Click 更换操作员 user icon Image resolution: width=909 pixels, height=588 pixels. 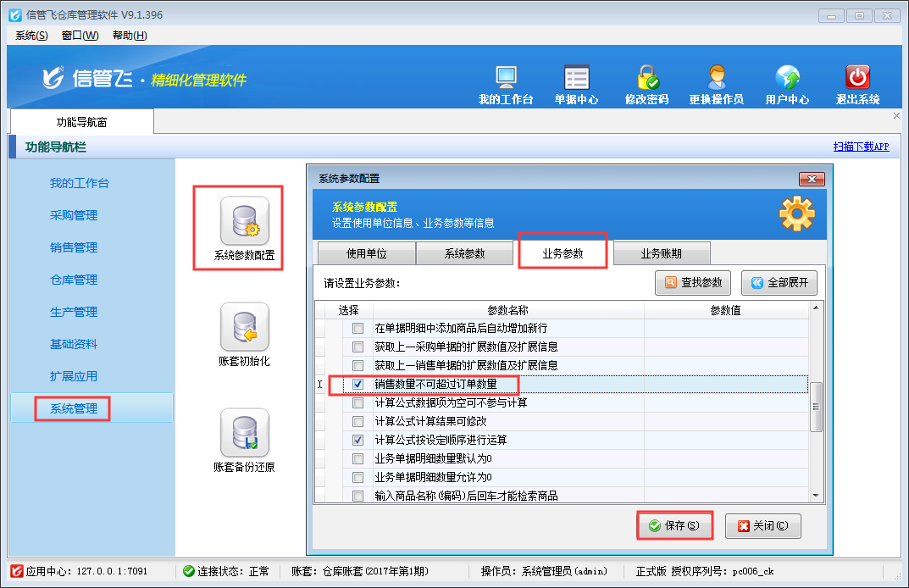point(716,78)
